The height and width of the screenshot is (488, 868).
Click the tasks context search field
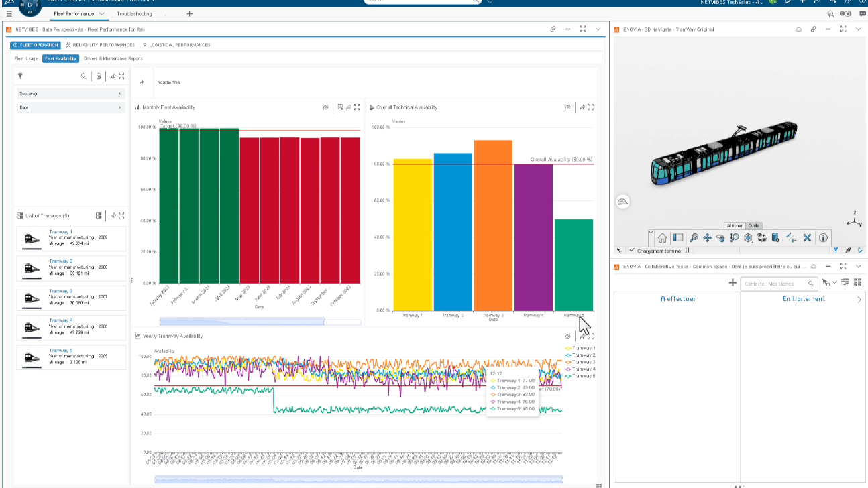(x=774, y=284)
